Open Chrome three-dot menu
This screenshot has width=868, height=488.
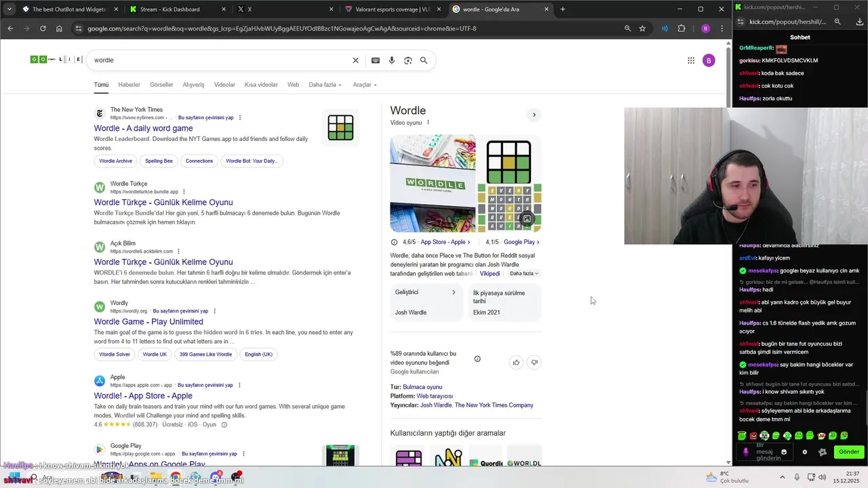click(x=722, y=28)
